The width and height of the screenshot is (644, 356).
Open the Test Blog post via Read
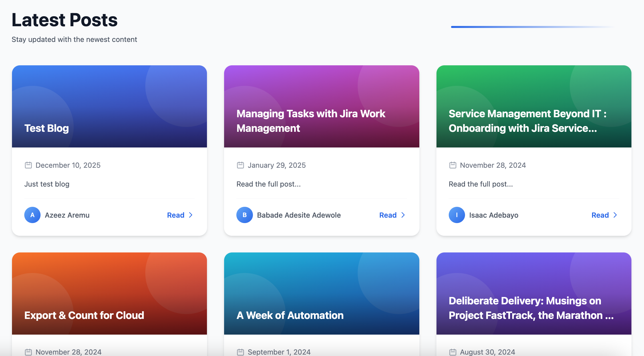[176, 215]
